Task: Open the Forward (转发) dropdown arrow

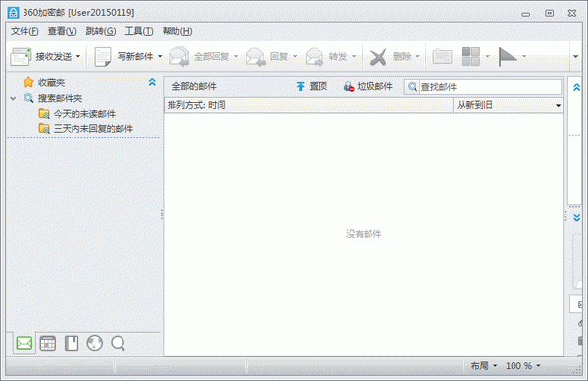Action: click(354, 57)
